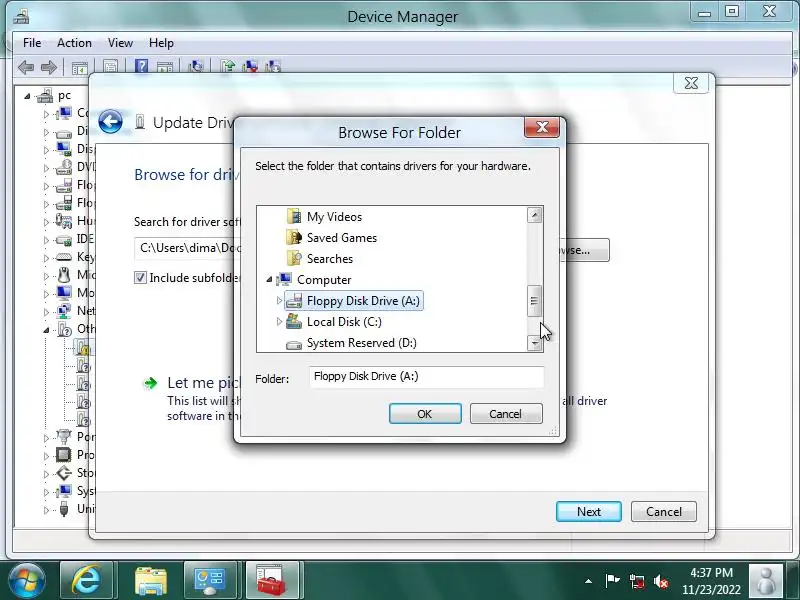Open Windows Explorer from taskbar

pos(150,580)
